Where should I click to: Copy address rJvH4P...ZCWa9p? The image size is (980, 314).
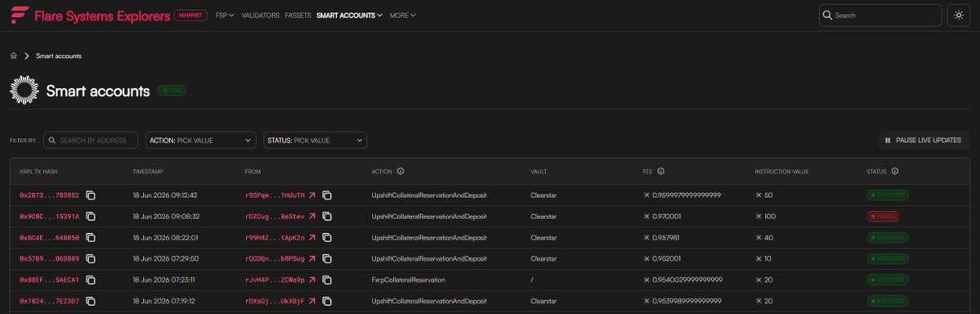coord(327,280)
